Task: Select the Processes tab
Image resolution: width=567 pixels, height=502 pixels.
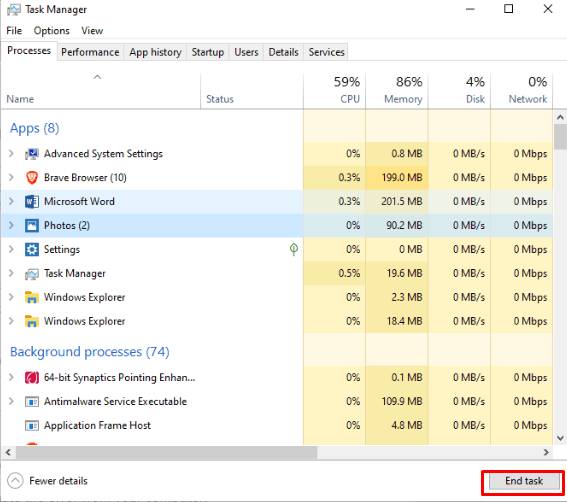Action: click(x=29, y=51)
